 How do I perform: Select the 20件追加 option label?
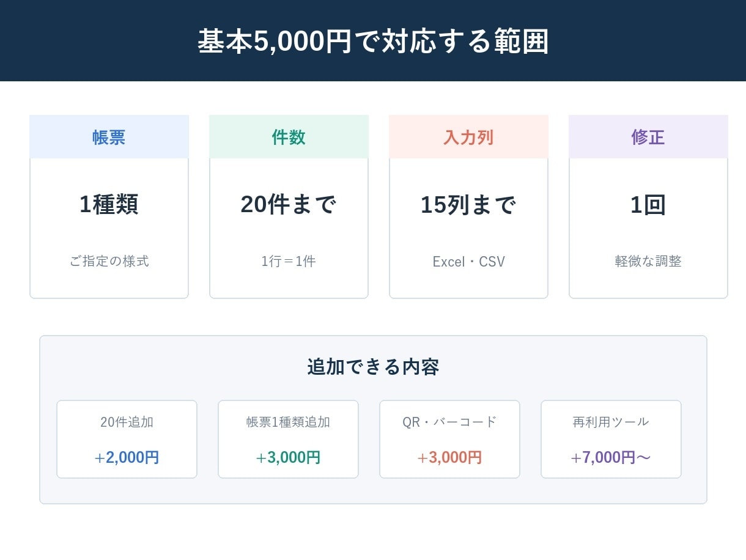coord(127,422)
